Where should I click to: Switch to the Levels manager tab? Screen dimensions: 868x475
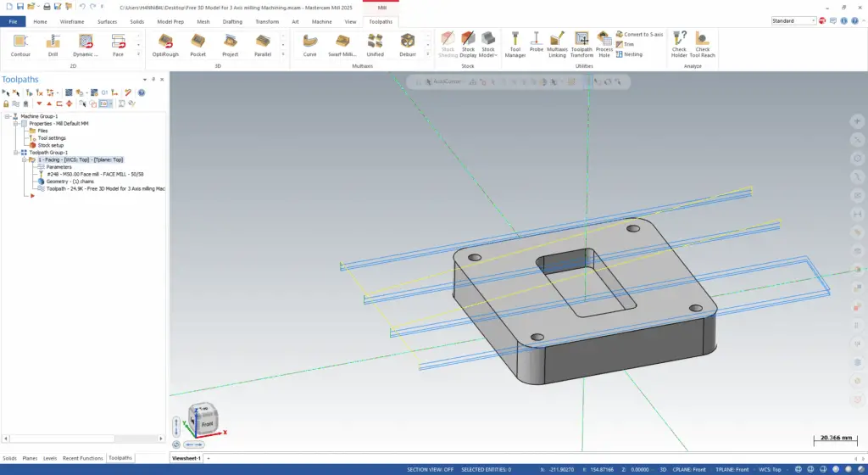(50, 458)
